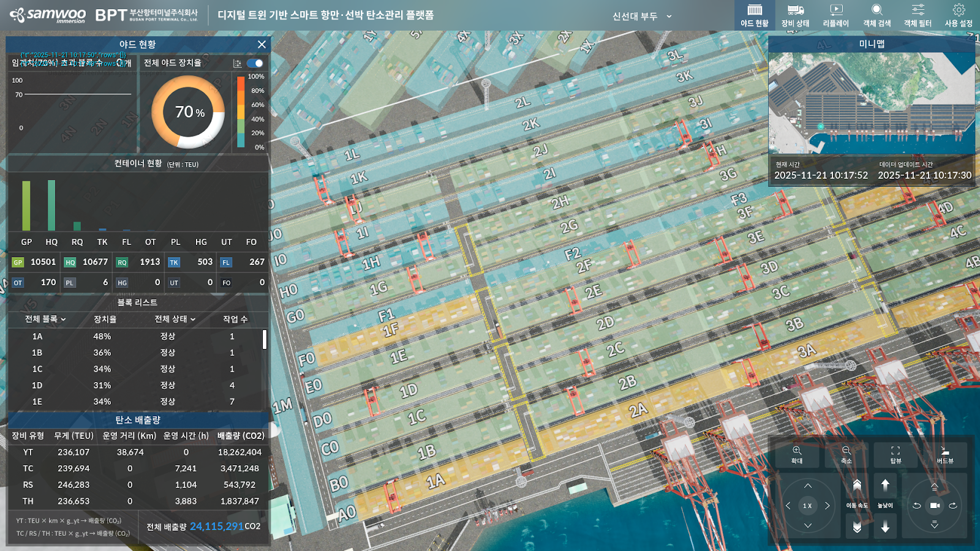Click the heatmap grid icon beside toggle

click(237, 64)
